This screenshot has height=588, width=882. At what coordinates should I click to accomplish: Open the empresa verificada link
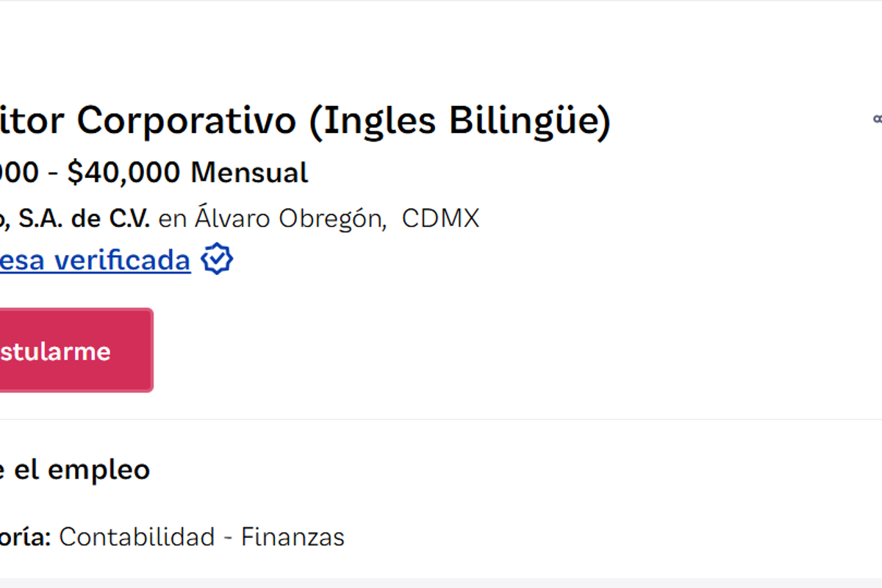point(96,260)
